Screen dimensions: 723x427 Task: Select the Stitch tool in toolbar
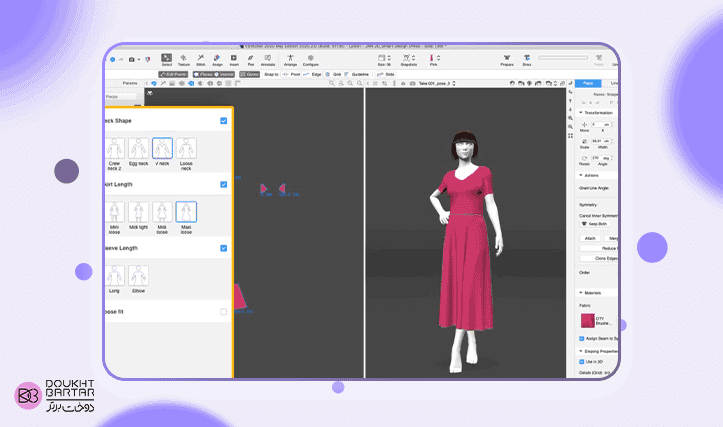tap(202, 58)
